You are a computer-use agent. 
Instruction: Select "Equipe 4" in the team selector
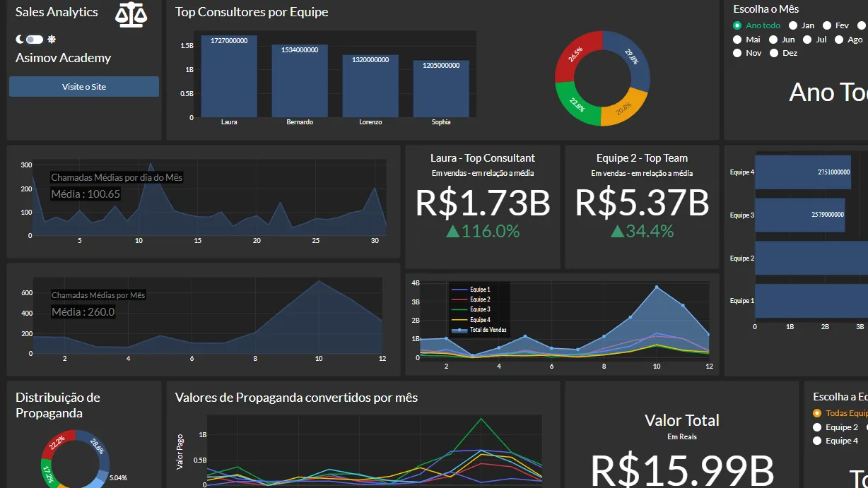pos(818,441)
